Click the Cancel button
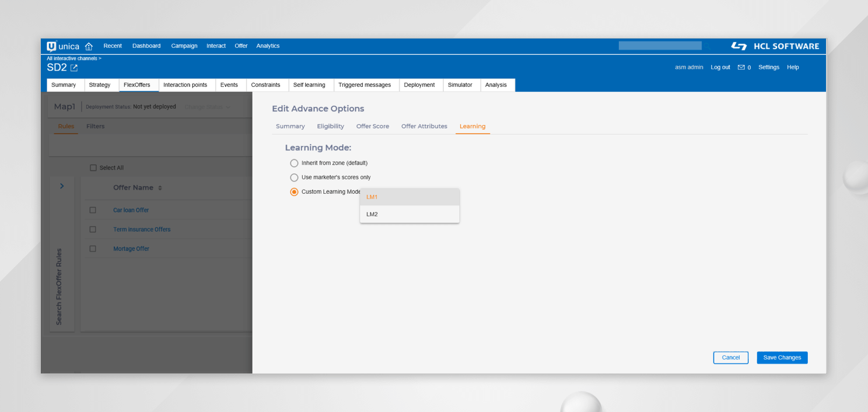The height and width of the screenshot is (412, 868). [730, 358]
